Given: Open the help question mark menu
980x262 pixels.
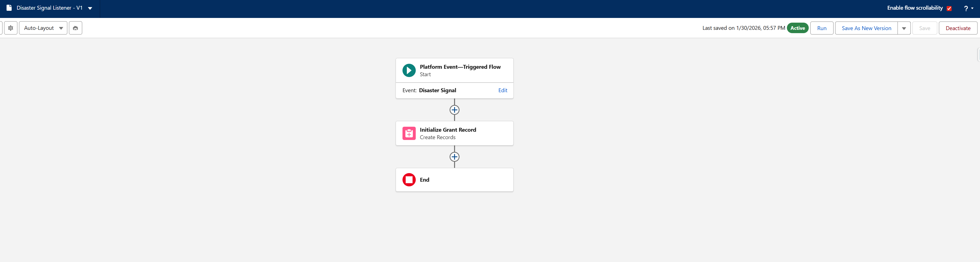Looking at the screenshot, I should [968, 8].
